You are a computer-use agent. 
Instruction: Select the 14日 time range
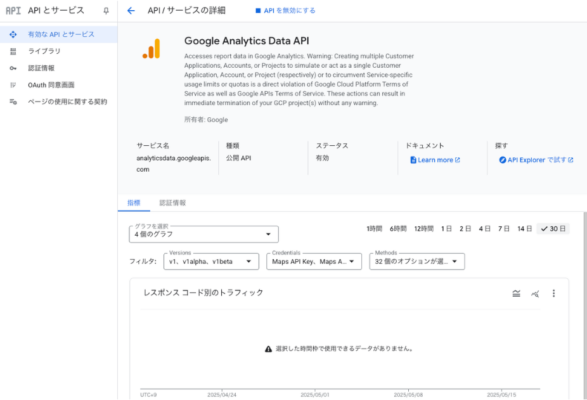(524, 229)
